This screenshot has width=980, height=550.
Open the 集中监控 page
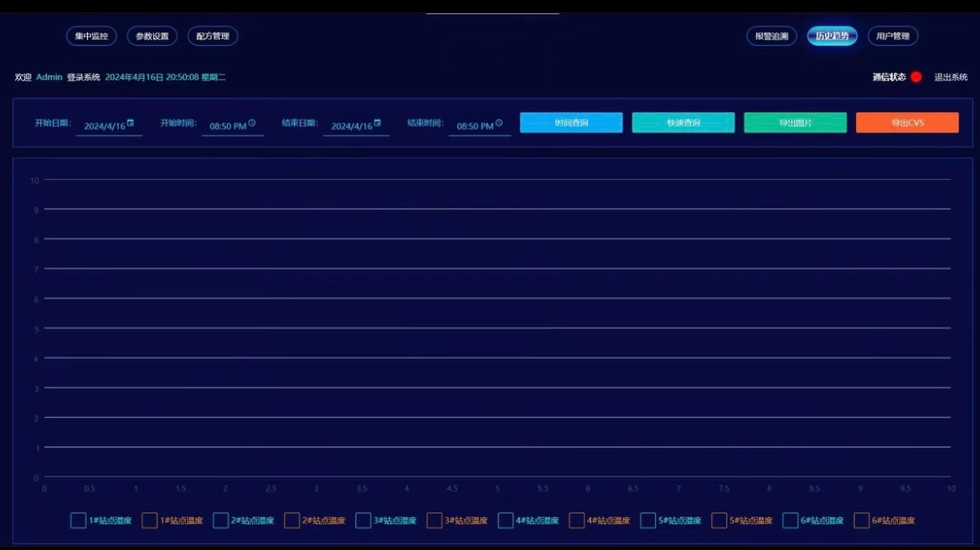pyautogui.click(x=91, y=36)
